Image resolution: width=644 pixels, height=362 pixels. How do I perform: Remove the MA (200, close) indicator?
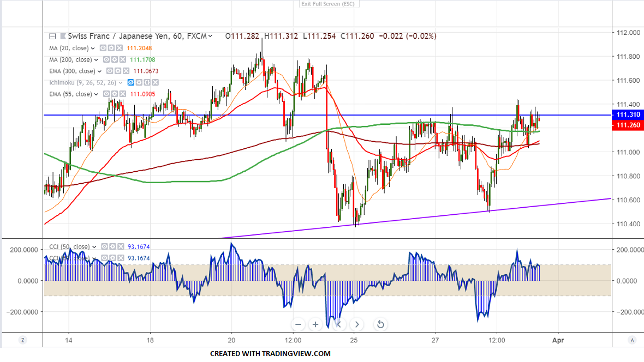122,59
